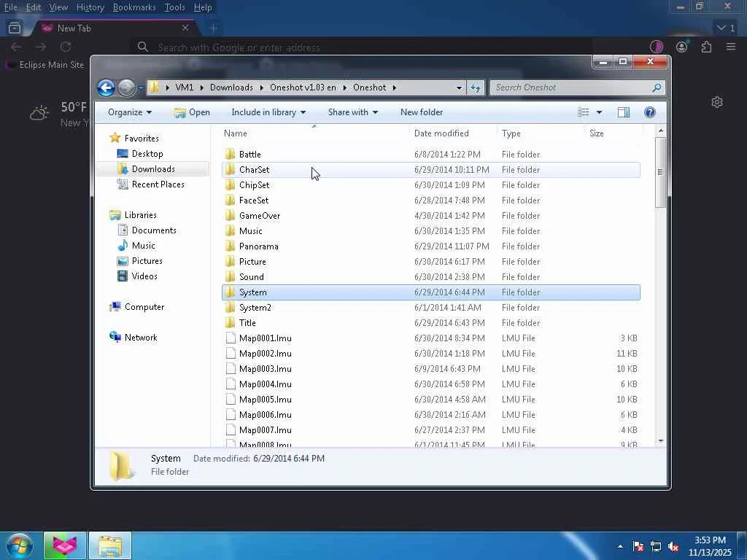This screenshot has width=747, height=560.
Task: Select the Map0005.lmu file icon
Action: [231, 399]
